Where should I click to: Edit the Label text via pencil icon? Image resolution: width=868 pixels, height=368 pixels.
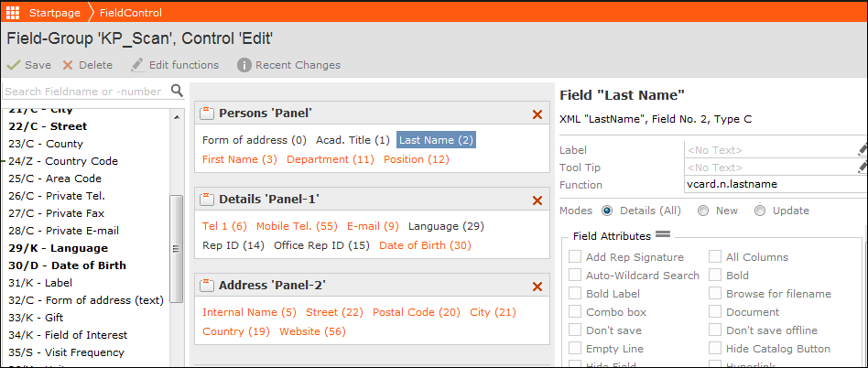coord(863,149)
